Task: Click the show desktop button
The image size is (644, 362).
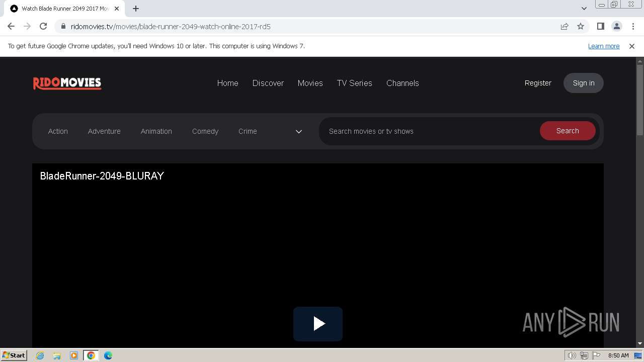Action: 638,355
